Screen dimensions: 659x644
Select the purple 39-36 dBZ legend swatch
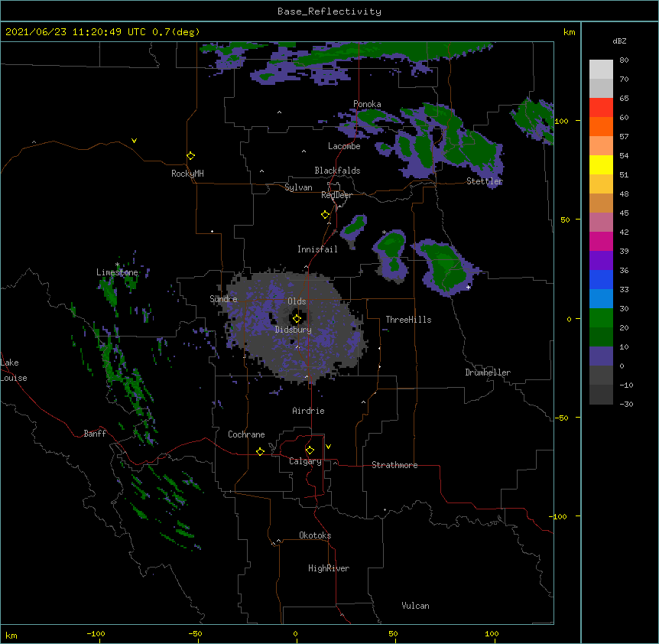tap(601, 261)
